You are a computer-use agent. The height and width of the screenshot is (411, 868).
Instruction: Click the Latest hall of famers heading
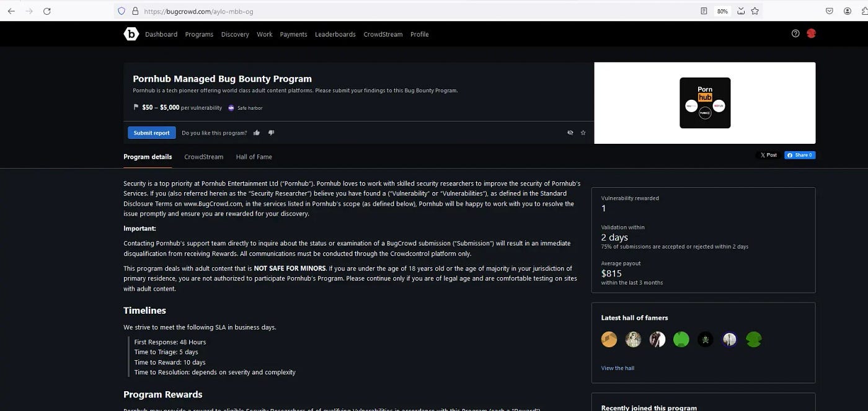click(x=634, y=318)
